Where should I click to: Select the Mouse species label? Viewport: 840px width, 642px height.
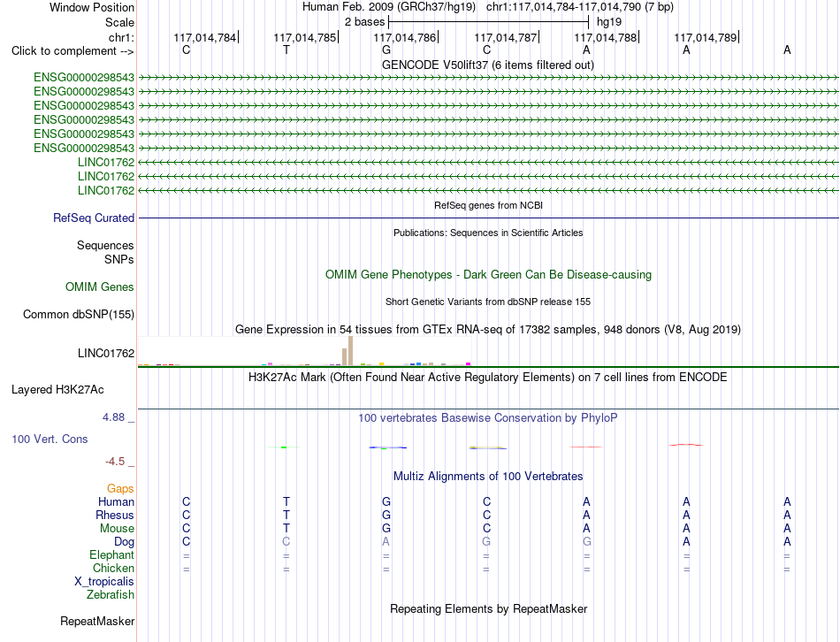(x=117, y=529)
